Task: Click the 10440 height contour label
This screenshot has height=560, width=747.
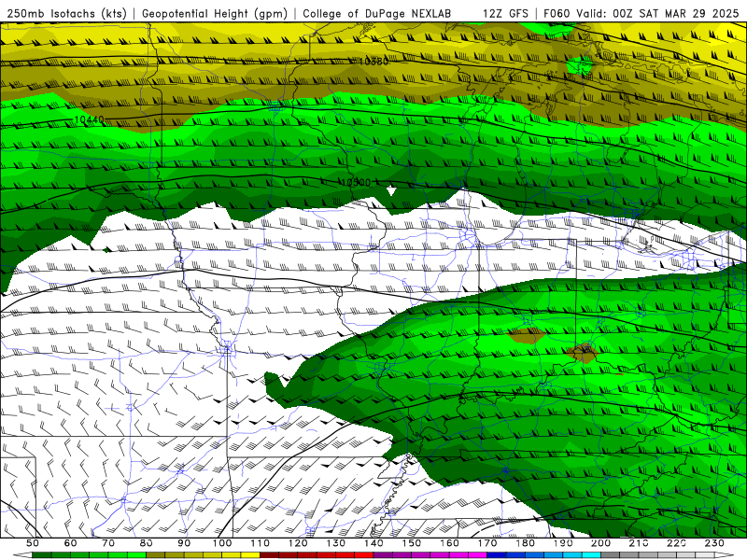Action: pyautogui.click(x=89, y=119)
